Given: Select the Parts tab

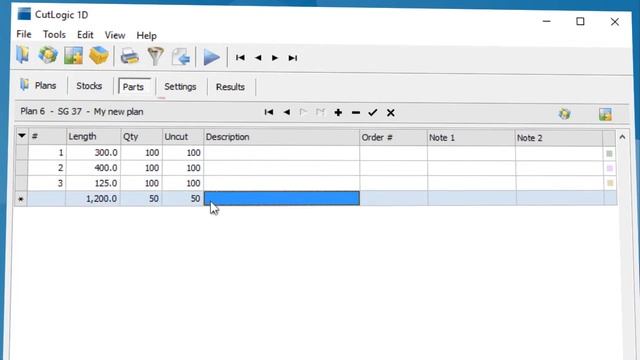Looking at the screenshot, I should click(x=133, y=87).
